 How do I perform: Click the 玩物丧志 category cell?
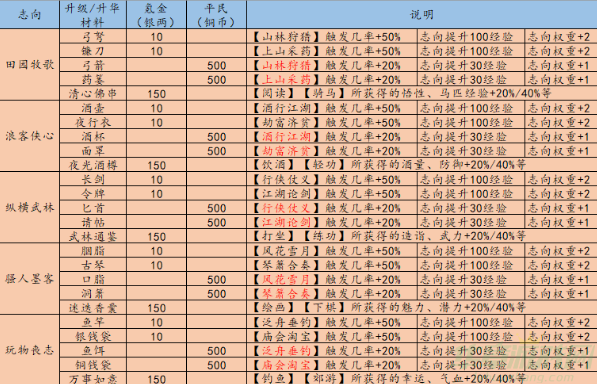tap(29, 350)
